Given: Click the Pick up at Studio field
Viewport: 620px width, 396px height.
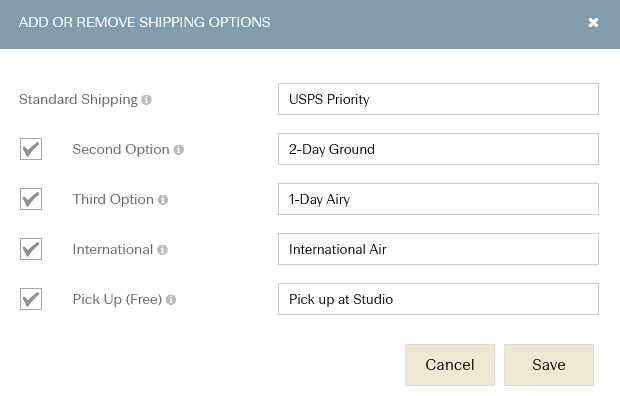Looking at the screenshot, I should coord(438,299).
